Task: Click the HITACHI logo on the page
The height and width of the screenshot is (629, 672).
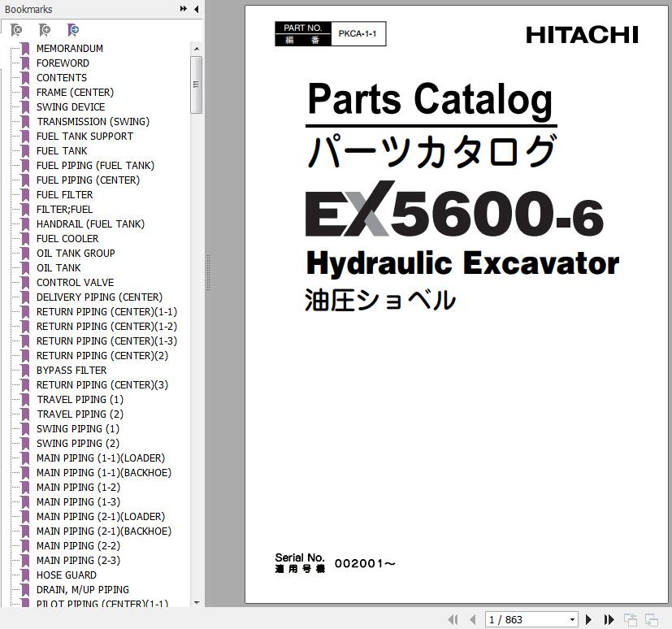Action: click(582, 35)
